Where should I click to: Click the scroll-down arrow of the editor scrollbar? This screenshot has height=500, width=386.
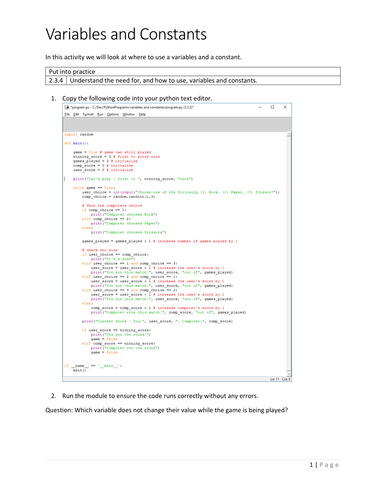coord(289,374)
